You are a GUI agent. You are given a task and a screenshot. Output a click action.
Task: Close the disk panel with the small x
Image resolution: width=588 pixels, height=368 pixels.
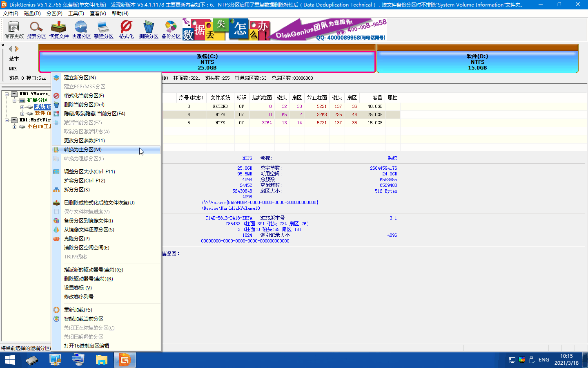(x=3, y=45)
